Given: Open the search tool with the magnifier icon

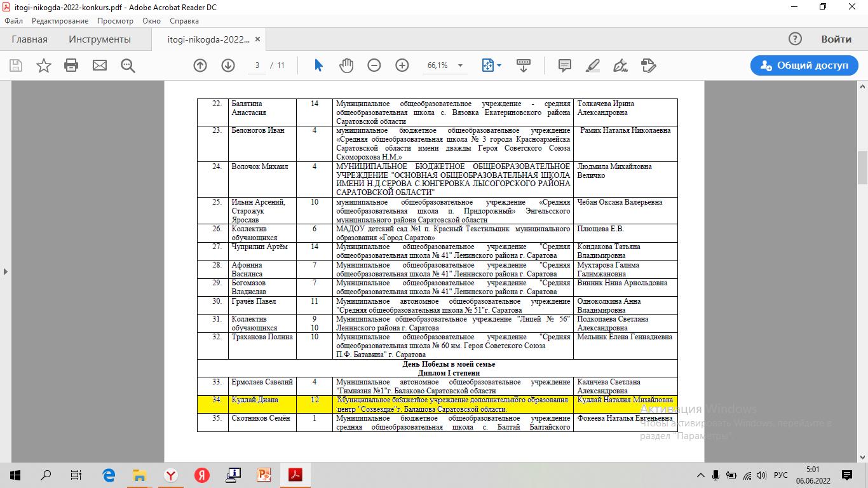Looking at the screenshot, I should 128,65.
